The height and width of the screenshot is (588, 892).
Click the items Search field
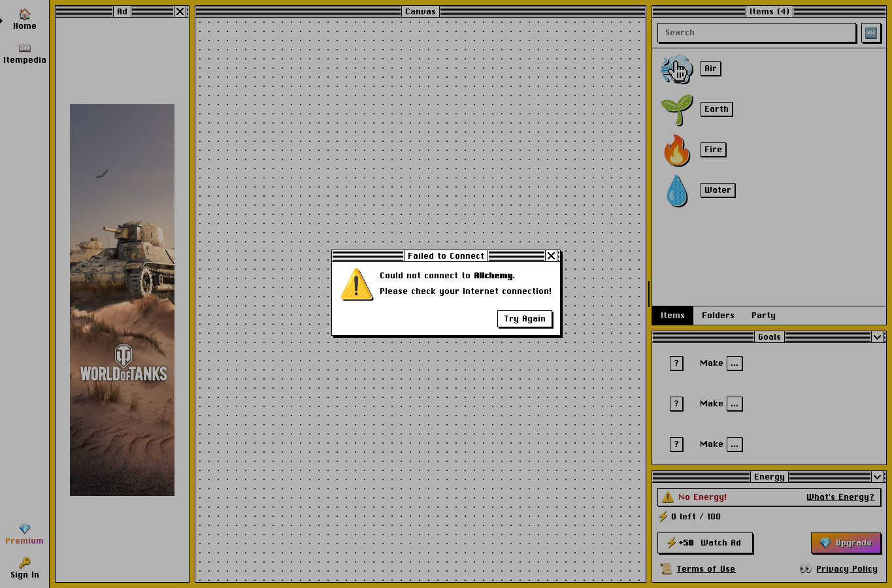pos(757,33)
